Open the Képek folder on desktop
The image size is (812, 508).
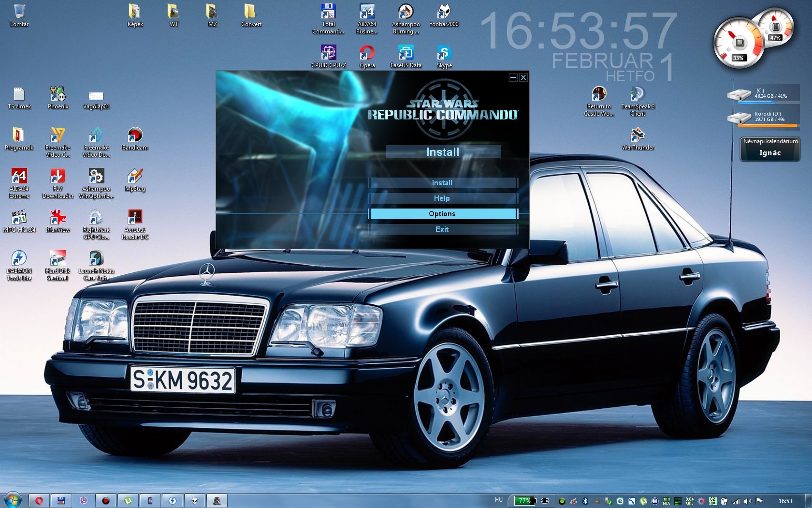135,15
